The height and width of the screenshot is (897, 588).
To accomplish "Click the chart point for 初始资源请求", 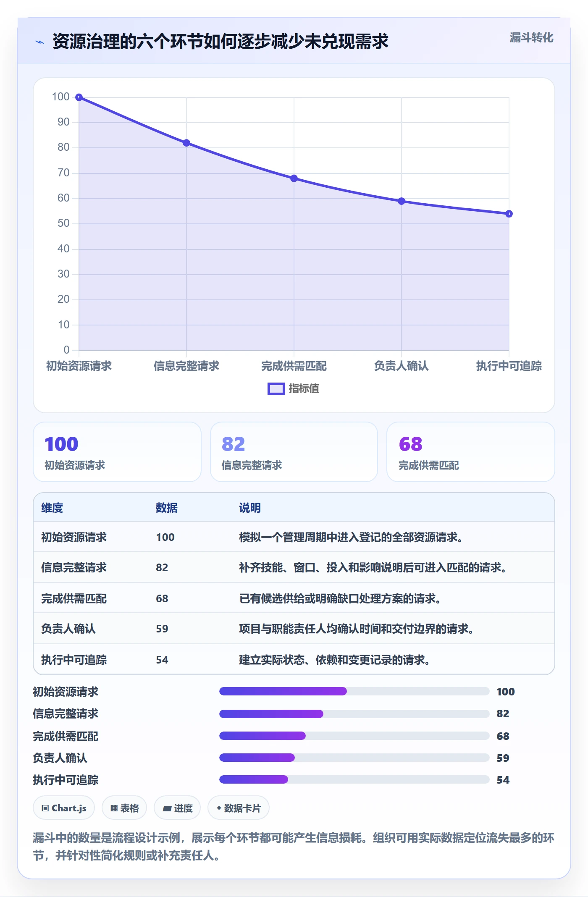I will coord(79,97).
